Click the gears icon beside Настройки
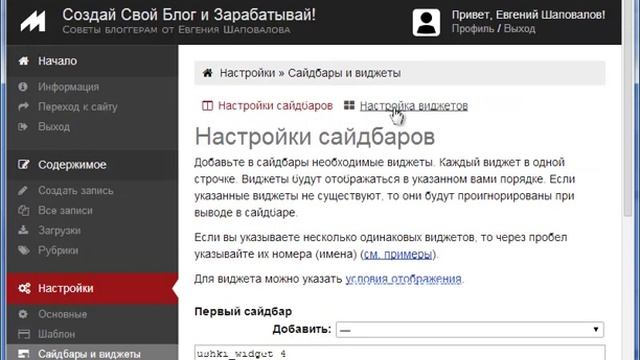This screenshot has width=640, height=360. (24, 288)
